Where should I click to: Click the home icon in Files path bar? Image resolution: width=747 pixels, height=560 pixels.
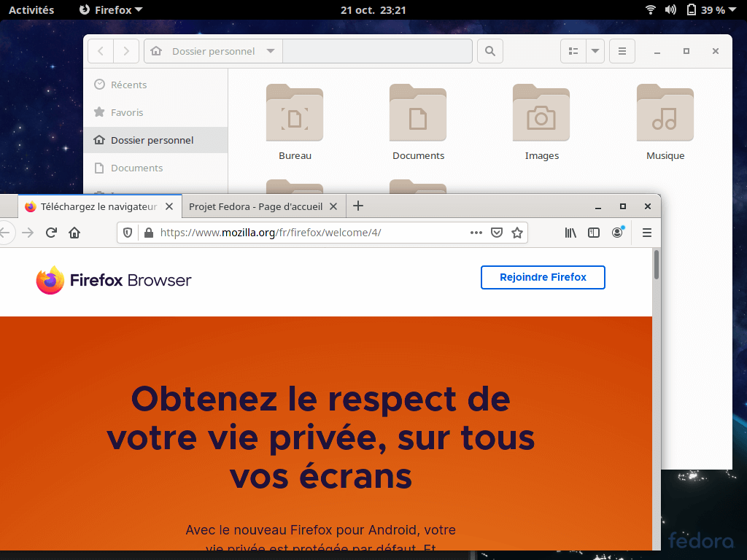click(x=156, y=51)
